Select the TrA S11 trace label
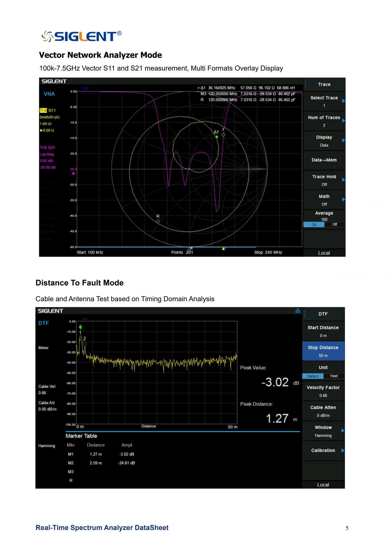Image resolution: width=392 pixels, height=554 pixels. point(48,111)
